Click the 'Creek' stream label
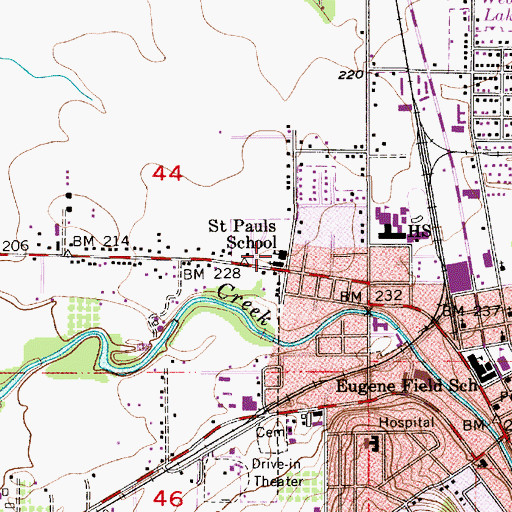 (244, 304)
